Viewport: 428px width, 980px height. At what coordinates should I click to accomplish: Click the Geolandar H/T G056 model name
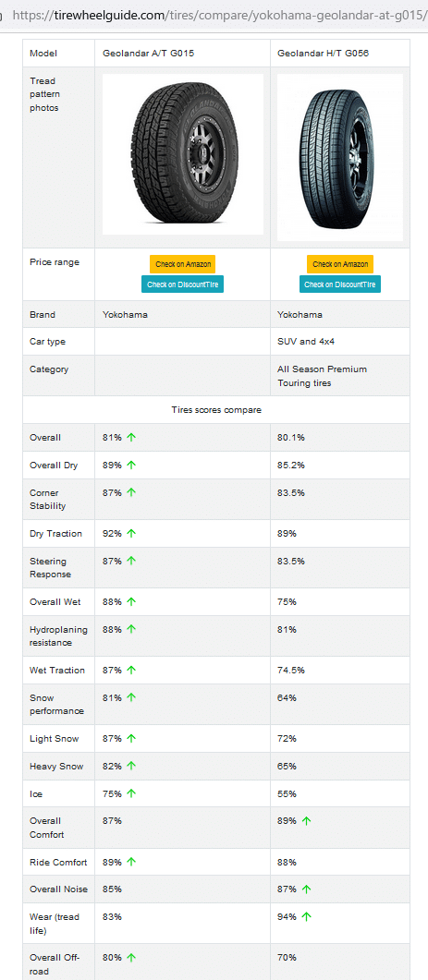tap(323, 54)
